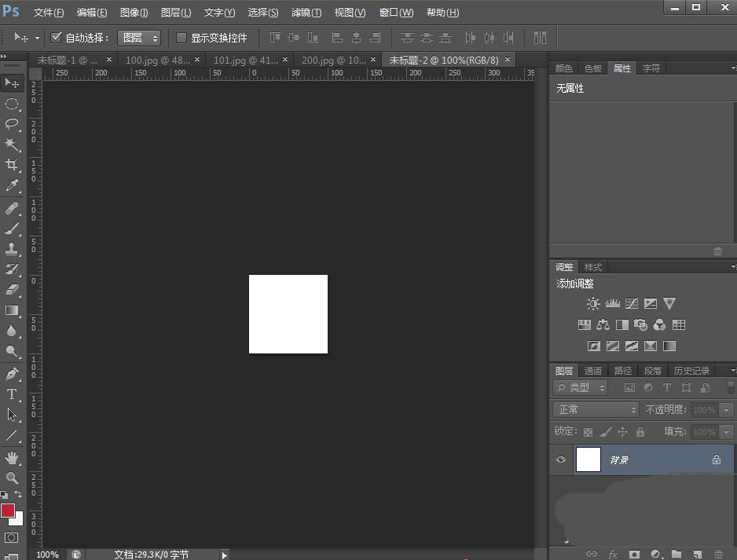Open the 正常 blend mode dropdown
The width and height of the screenshot is (737, 560).
point(596,410)
